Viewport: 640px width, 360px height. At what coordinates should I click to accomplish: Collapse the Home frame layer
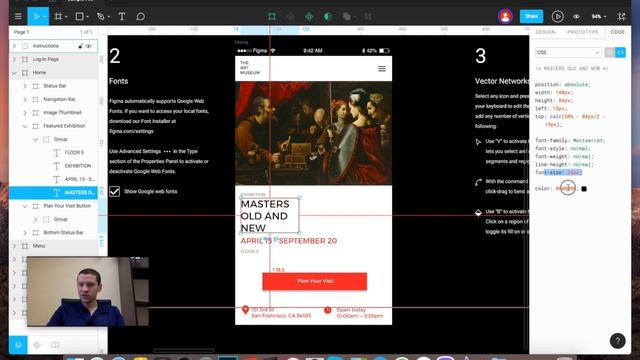[x=15, y=73]
